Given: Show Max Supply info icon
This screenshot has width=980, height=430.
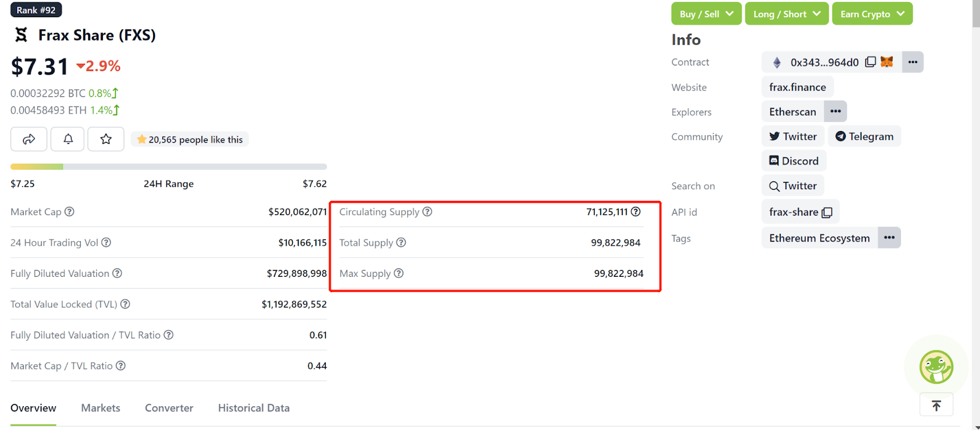Looking at the screenshot, I should (399, 273).
